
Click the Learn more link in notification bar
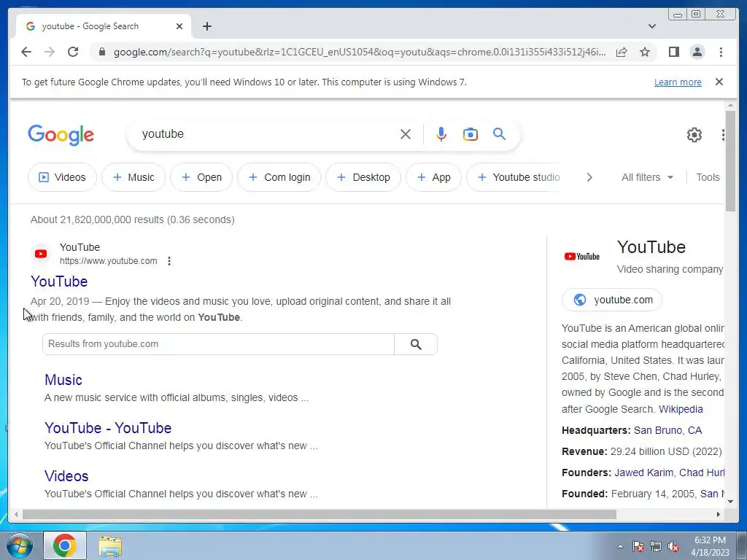[x=678, y=82]
